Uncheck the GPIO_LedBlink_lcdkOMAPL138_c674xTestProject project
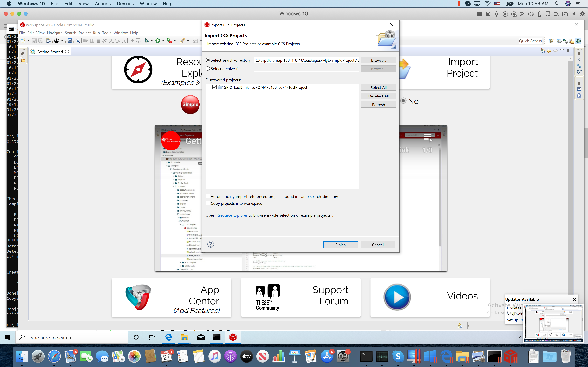588x367 pixels. (x=214, y=87)
